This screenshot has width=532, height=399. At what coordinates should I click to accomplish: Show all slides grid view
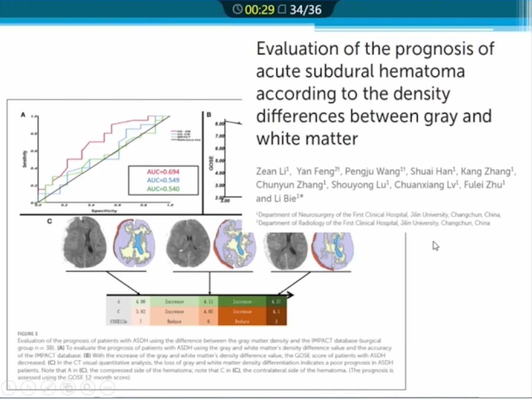(x=68, y=387)
